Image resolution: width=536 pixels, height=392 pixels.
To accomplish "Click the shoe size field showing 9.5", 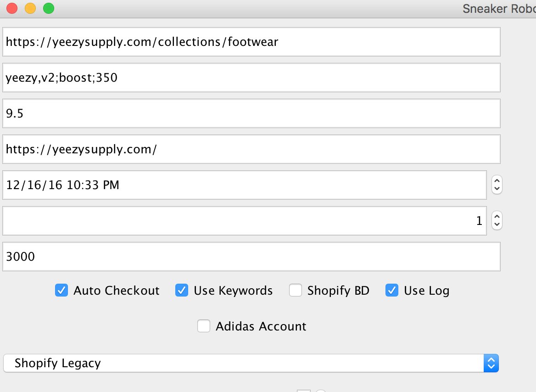I will 251,113.
